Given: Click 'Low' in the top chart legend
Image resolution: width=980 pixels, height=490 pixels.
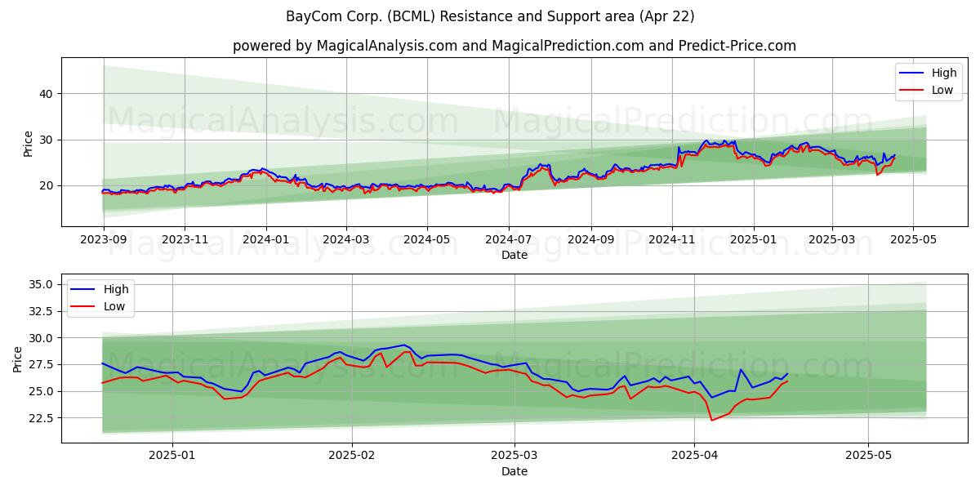Looking at the screenshot, I should coord(942,90).
